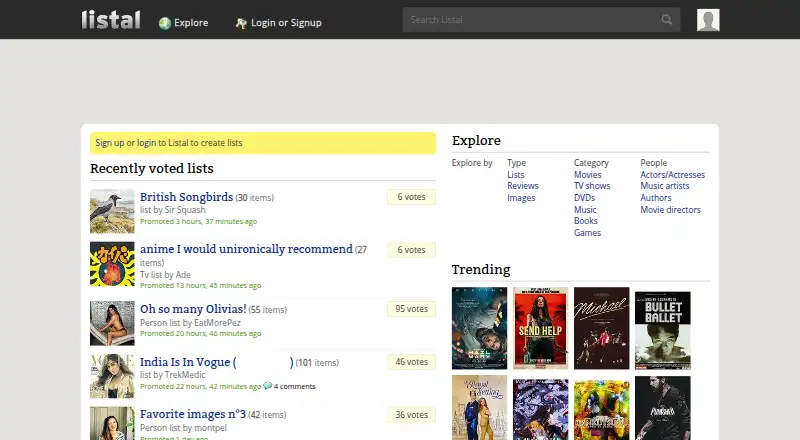Explore by Reviews type

tap(522, 186)
